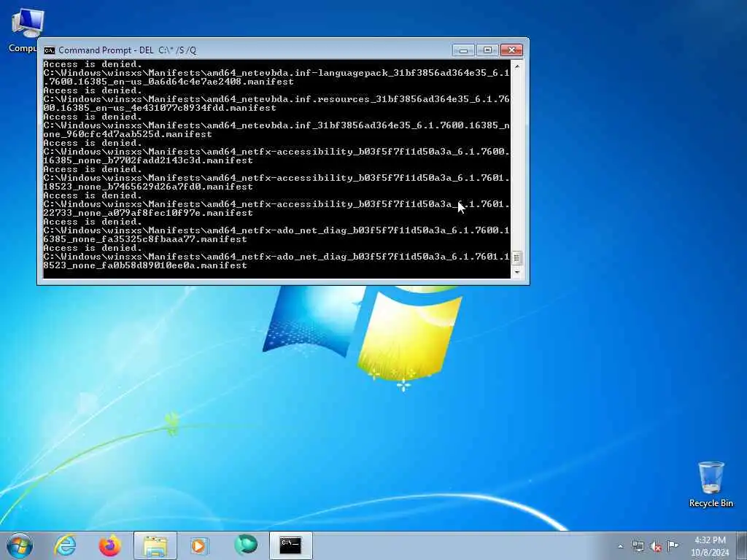The width and height of the screenshot is (747, 560).
Task: Click the netevbda.inf-languagepack manifest path line
Action: coord(276,73)
